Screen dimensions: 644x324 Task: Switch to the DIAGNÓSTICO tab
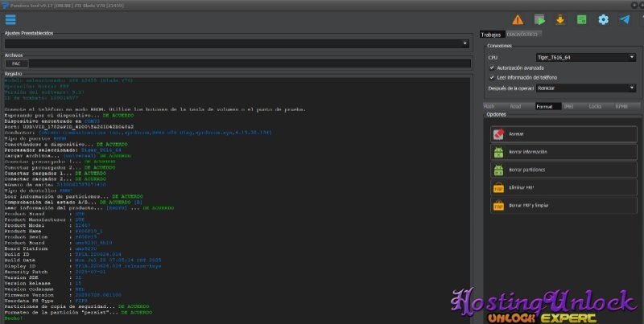point(523,34)
